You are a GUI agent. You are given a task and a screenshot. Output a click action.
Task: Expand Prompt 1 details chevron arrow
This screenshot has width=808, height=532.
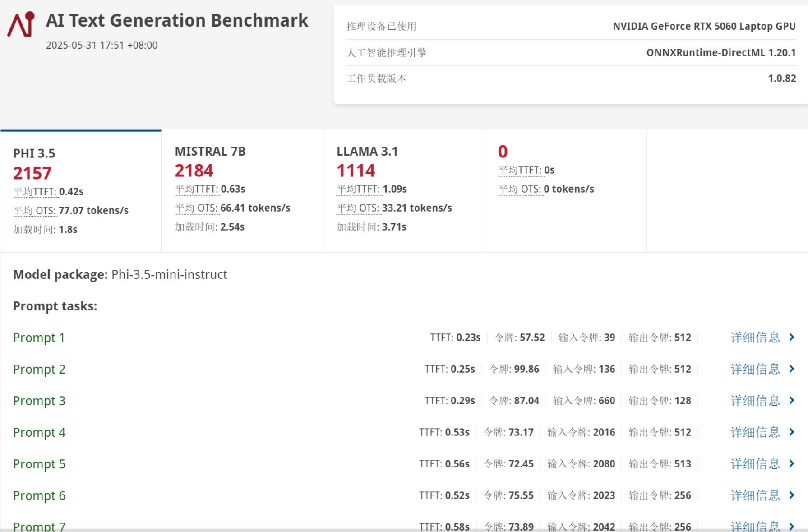point(791,338)
